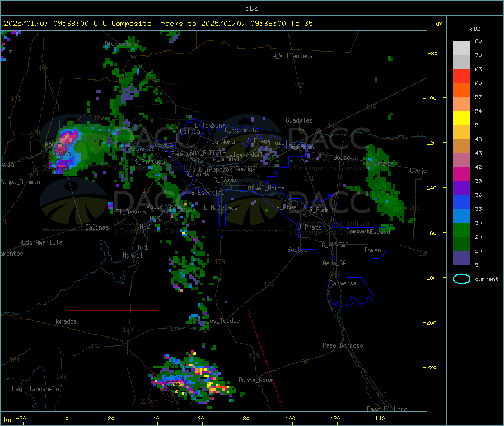Click the 'Paso_El_Loro' place label
This screenshot has height=426, width=504.
387,409
